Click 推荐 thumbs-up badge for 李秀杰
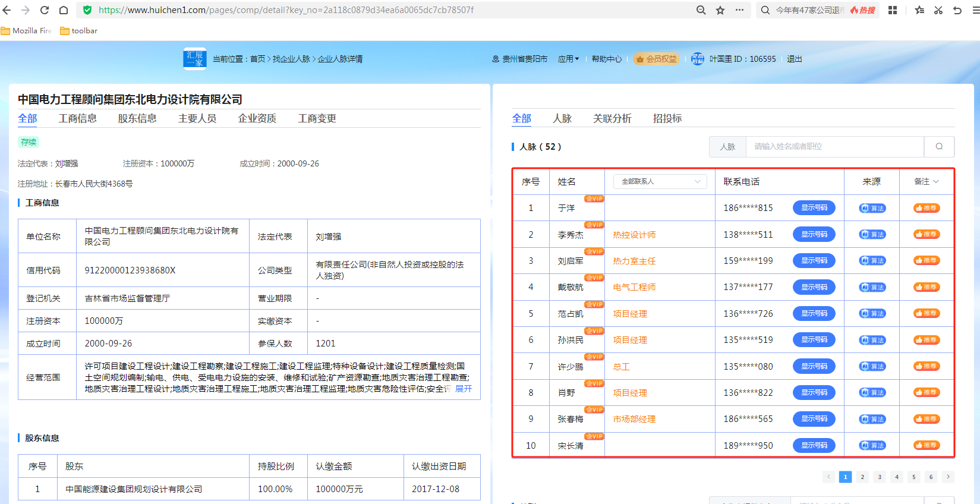This screenshot has width=980, height=504. coord(927,235)
